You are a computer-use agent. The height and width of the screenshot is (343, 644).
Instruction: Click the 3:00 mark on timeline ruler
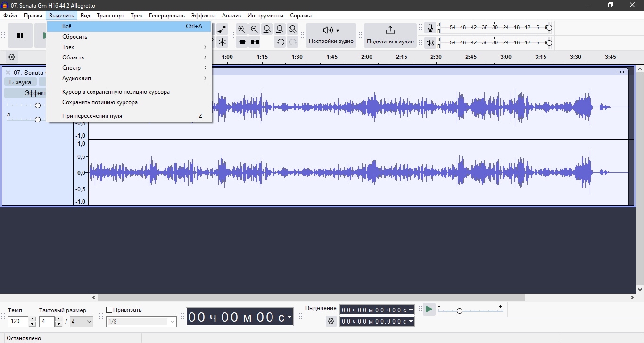506,57
